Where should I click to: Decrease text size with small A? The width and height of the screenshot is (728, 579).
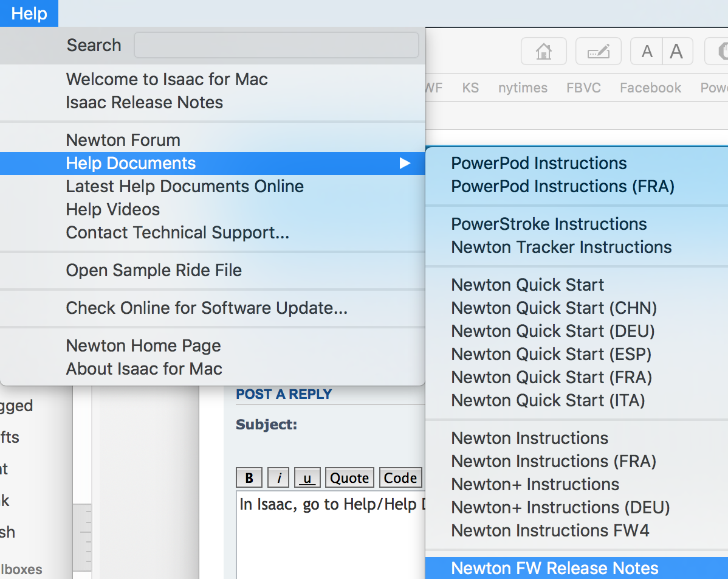click(x=647, y=51)
